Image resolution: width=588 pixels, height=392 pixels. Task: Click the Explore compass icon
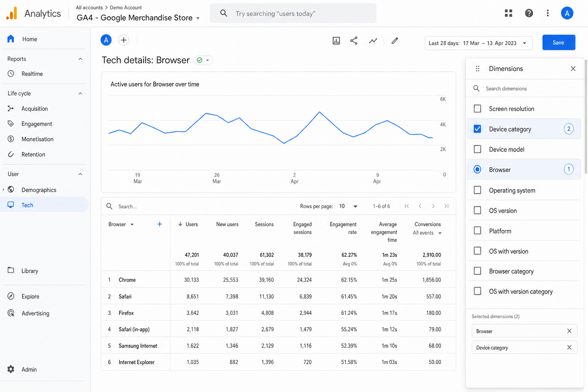click(x=11, y=296)
